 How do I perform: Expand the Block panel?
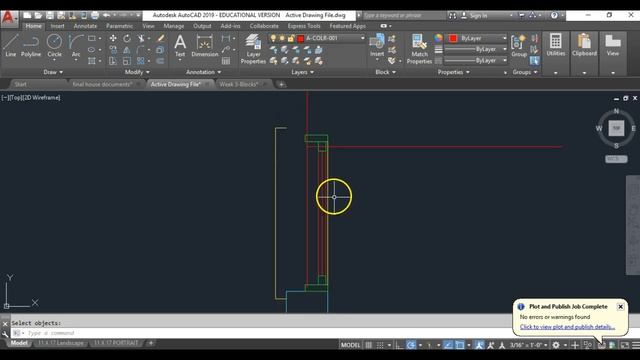coord(385,72)
